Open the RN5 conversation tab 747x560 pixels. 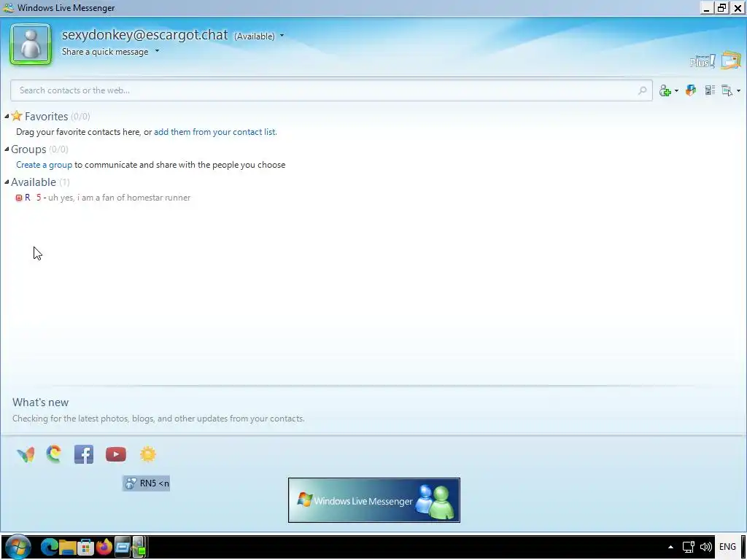pos(146,483)
